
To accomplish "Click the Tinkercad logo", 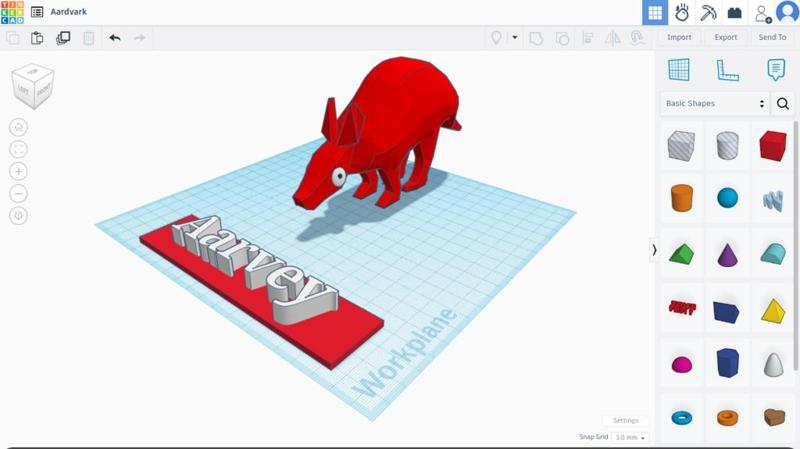I will tap(12, 12).
